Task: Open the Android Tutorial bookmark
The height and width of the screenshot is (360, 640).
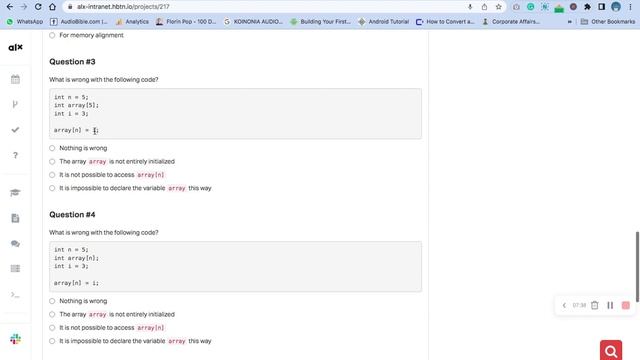Action: pyautogui.click(x=384, y=22)
